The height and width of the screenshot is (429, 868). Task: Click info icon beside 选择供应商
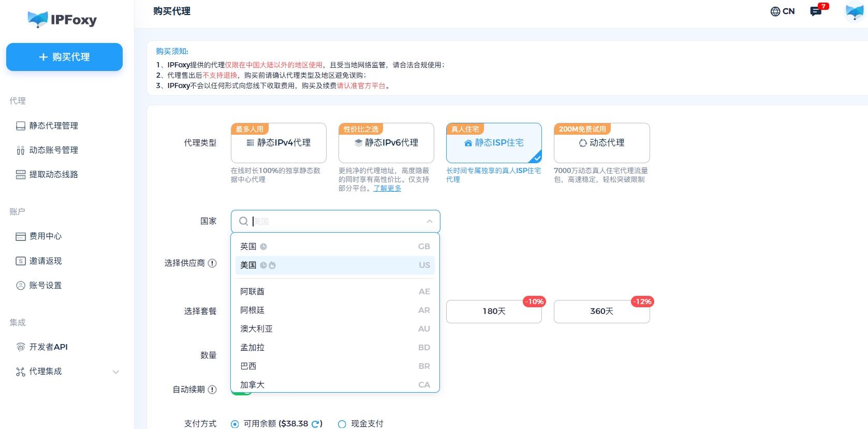coord(212,263)
